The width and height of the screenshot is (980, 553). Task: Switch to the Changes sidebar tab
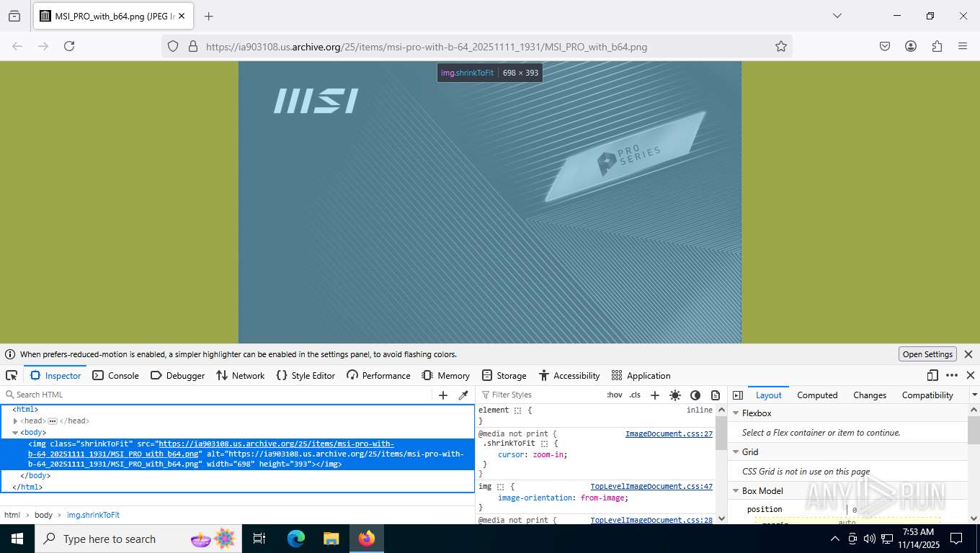point(870,395)
